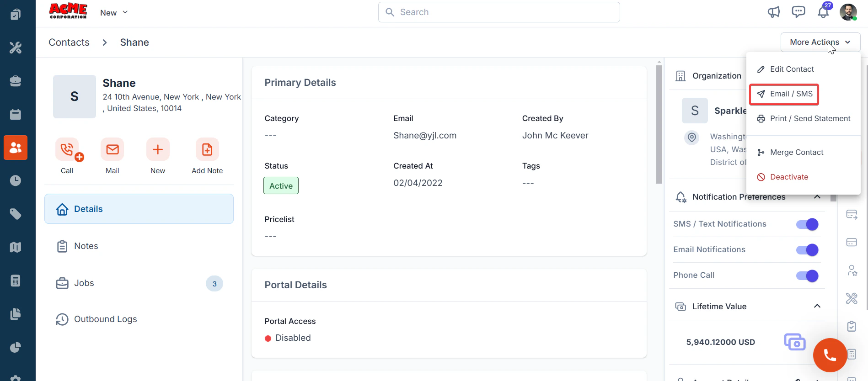
Task: Open the Contacts people sidebar icon
Action: tap(16, 148)
